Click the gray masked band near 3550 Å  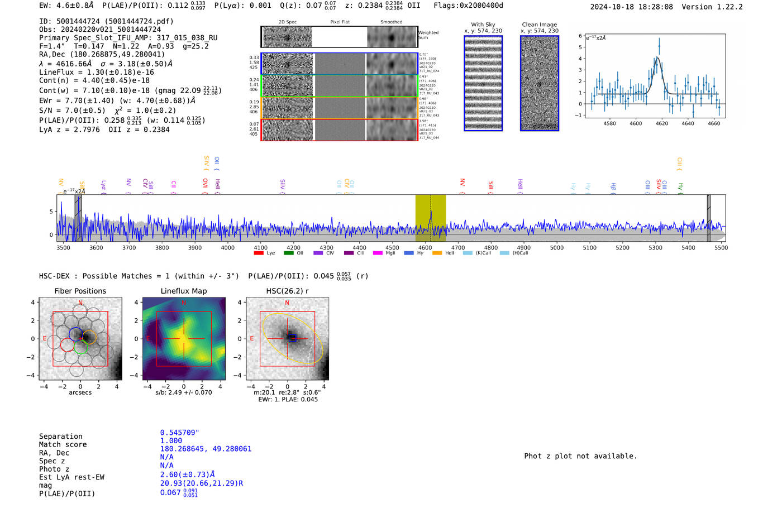click(78, 218)
